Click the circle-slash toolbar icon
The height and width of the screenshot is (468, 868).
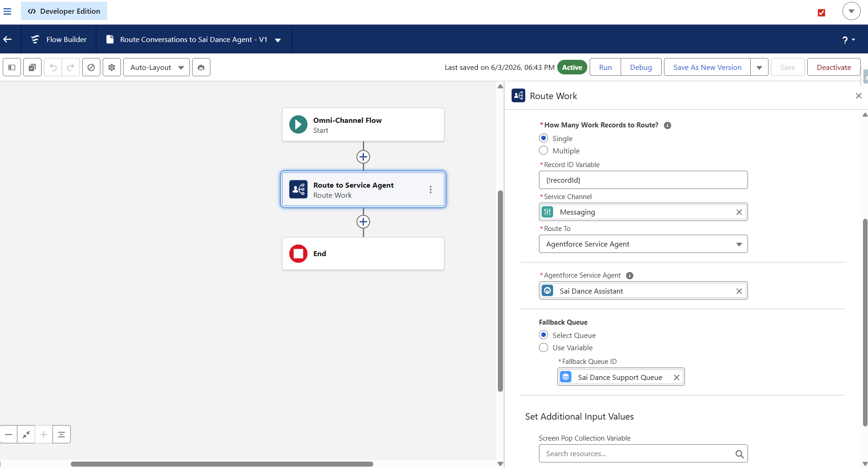click(91, 67)
